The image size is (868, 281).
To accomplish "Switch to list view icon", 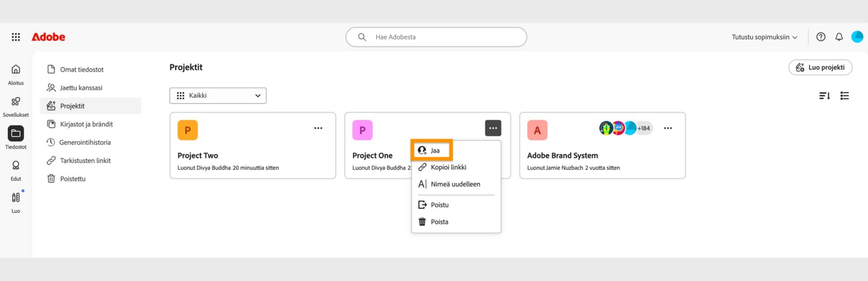I will pyautogui.click(x=844, y=95).
